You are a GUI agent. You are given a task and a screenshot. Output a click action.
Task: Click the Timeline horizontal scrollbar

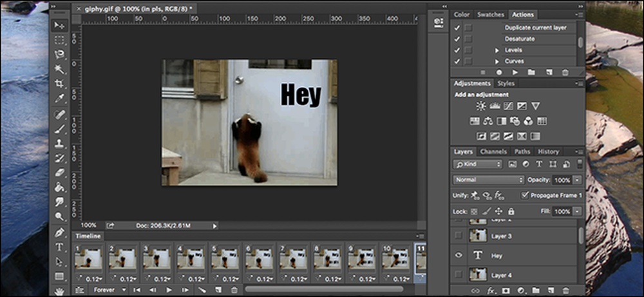coord(324,289)
